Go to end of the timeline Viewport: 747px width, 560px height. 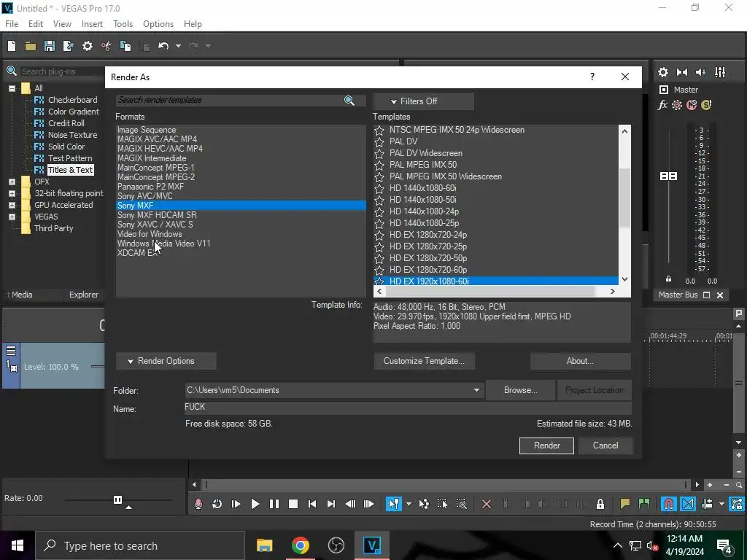[331, 504]
